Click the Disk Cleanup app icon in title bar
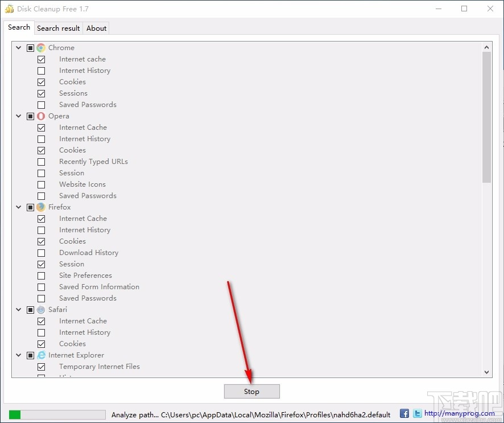This screenshot has height=423, width=504. click(9, 9)
